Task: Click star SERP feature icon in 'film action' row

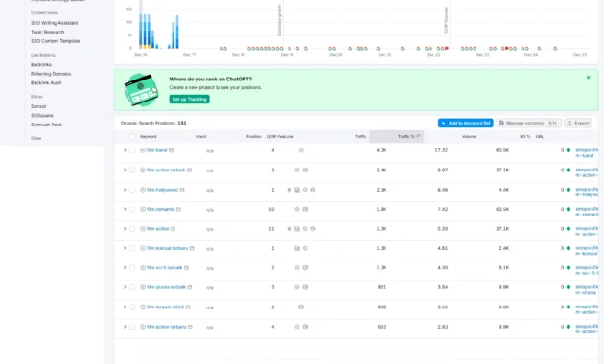Action: (290, 229)
